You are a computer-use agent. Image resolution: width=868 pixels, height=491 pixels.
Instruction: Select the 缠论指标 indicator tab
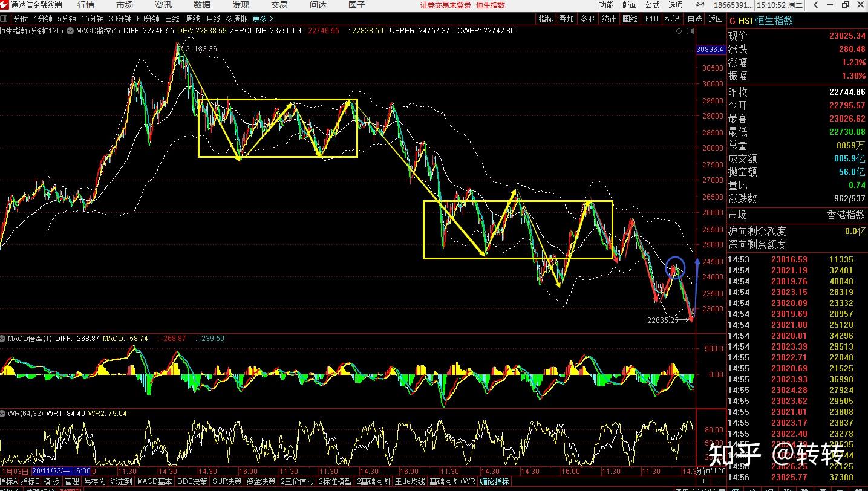coord(495,481)
